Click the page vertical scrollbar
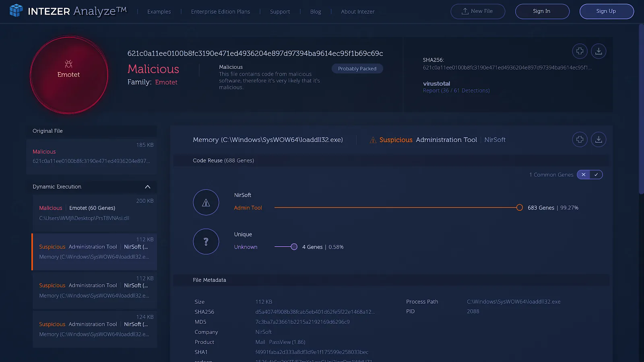644x362 pixels. [x=641, y=109]
